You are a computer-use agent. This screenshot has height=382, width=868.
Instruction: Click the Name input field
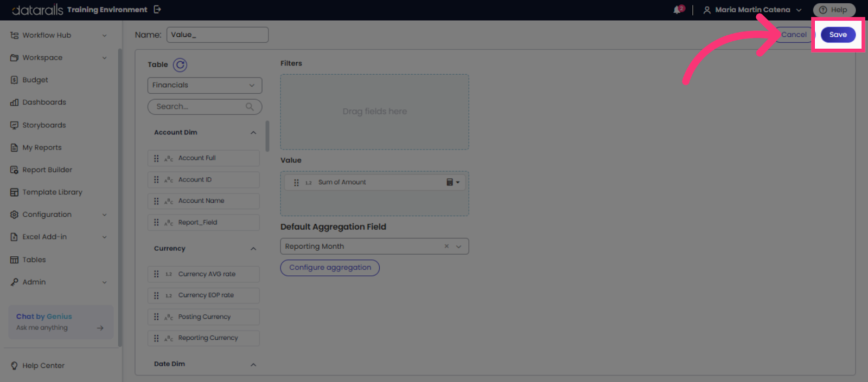(217, 35)
